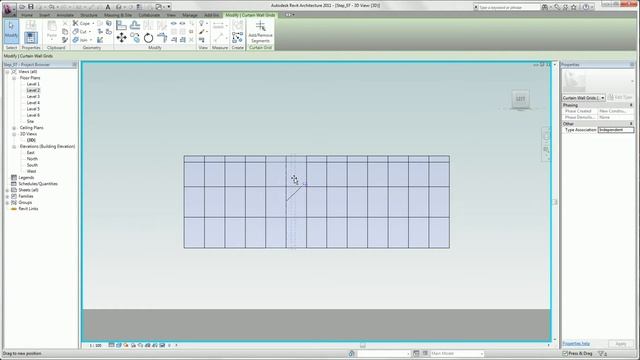Click the Create Similar icon in the Create panel
The image size is (640, 360).
tap(237, 38)
